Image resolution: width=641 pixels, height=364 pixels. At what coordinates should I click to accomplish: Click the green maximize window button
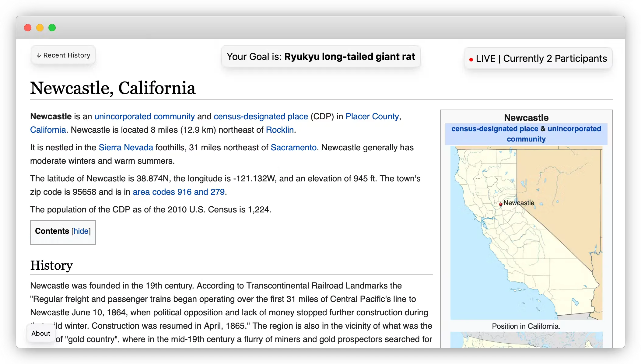coord(52,28)
